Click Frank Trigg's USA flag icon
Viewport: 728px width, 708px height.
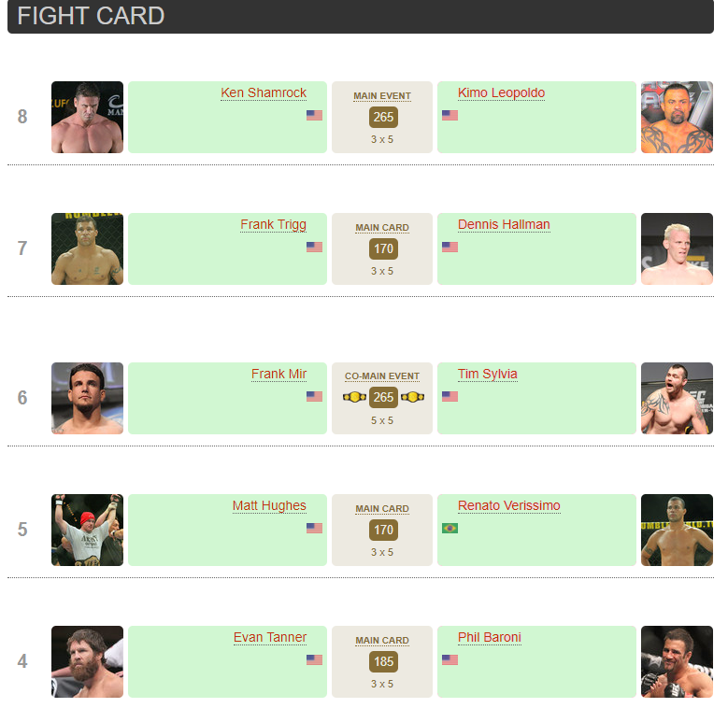click(x=314, y=248)
